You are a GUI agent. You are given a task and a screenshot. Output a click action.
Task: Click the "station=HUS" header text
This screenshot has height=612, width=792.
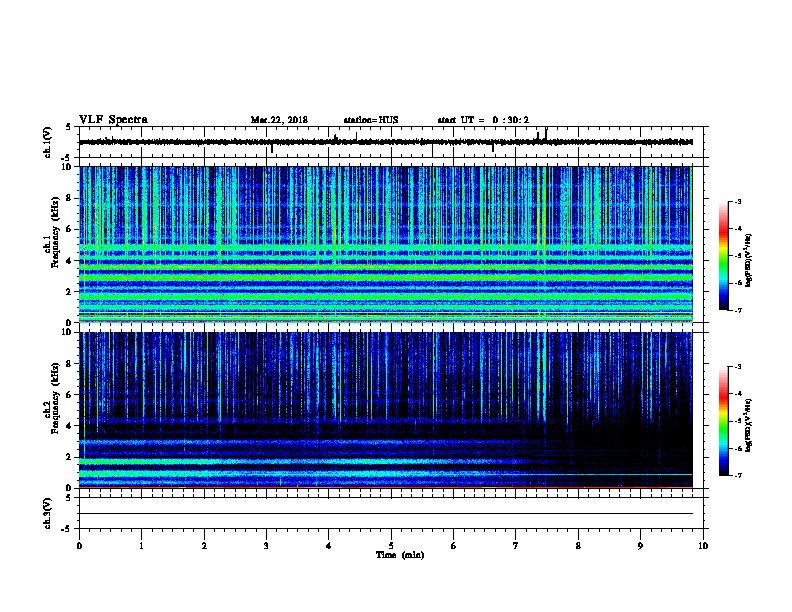pyautogui.click(x=371, y=120)
